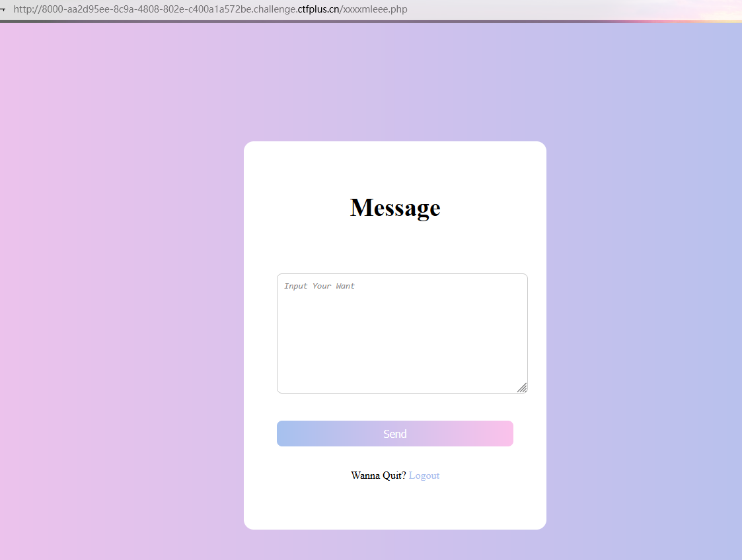Click the 'Wanna Quit?' text
The width and height of the screenshot is (742, 560).
[378, 475]
